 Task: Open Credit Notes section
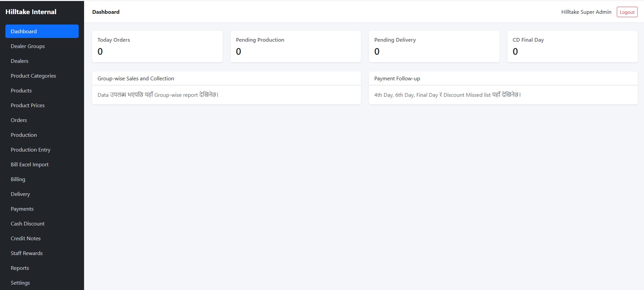coord(42,238)
